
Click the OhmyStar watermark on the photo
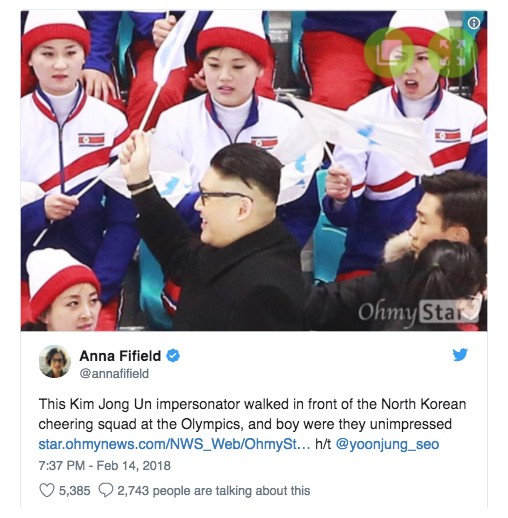418,313
